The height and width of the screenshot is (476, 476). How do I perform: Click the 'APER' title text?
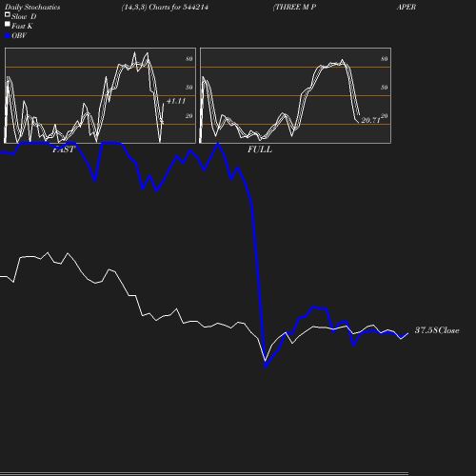point(407,8)
